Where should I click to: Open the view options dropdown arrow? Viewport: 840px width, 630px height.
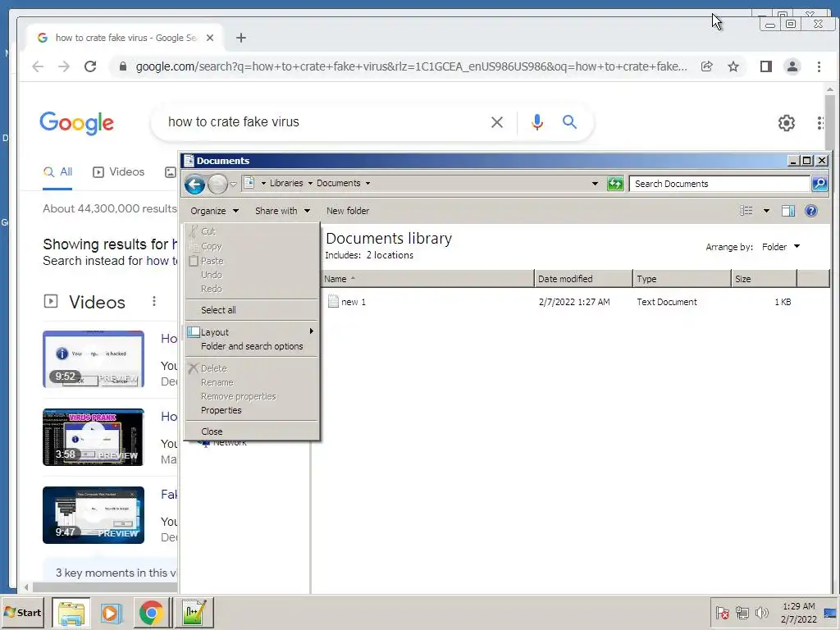point(766,211)
